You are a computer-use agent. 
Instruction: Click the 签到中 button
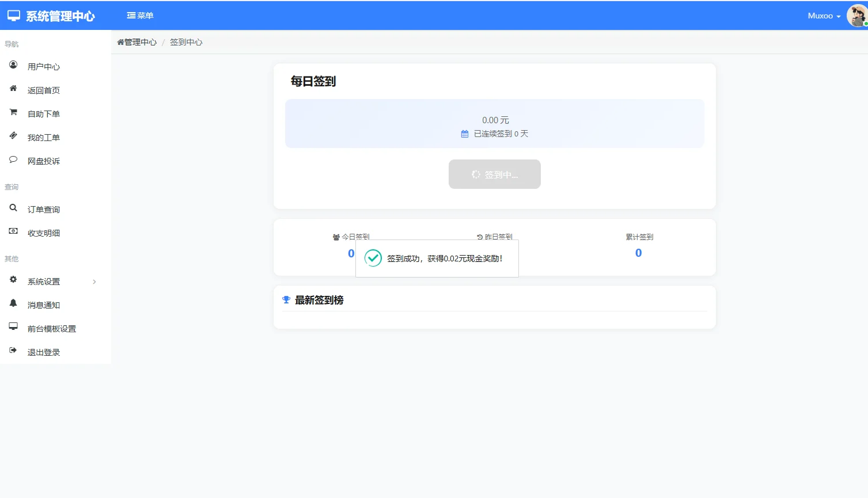click(494, 174)
